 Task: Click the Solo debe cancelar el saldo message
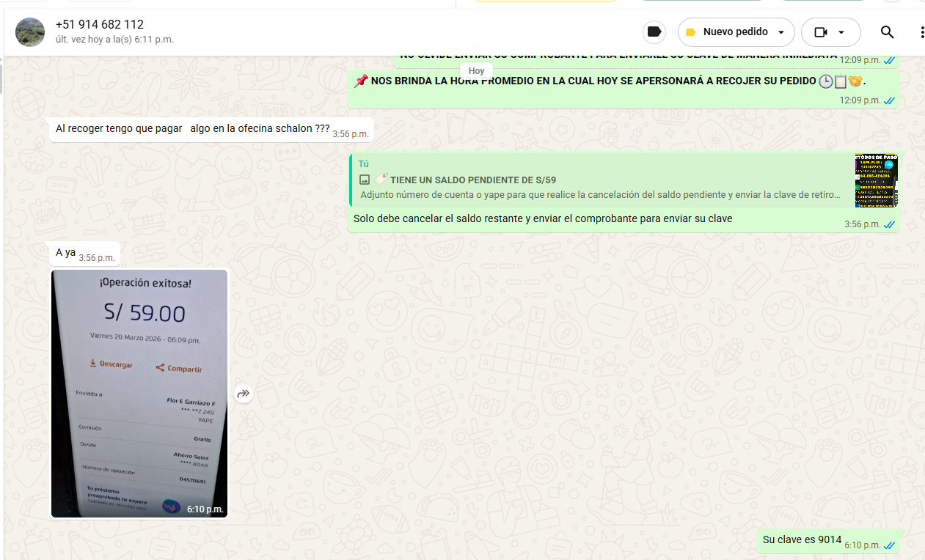(x=542, y=219)
